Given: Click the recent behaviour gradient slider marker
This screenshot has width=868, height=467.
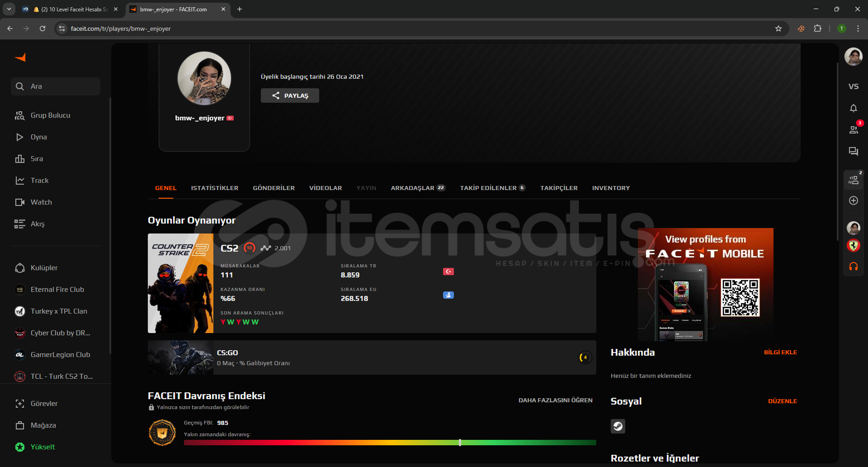Looking at the screenshot, I should [x=460, y=443].
